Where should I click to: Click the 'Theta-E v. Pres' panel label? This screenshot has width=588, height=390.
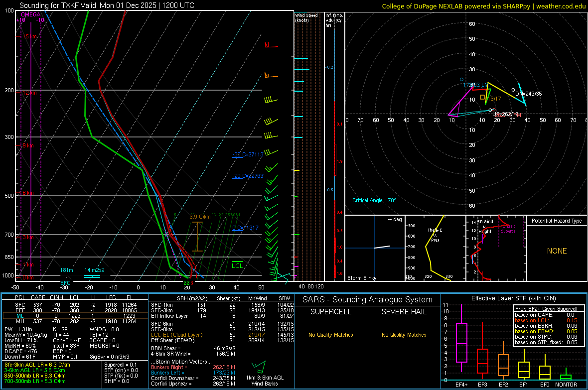point(435,235)
